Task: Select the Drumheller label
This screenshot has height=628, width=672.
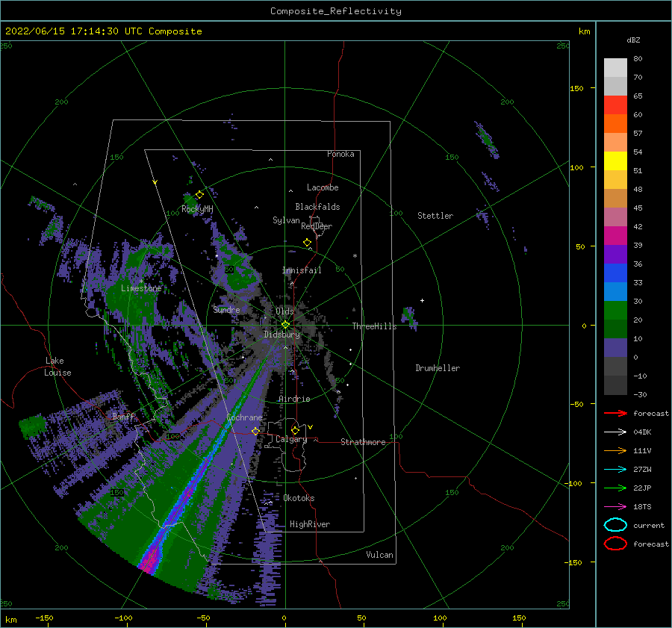Action: click(438, 368)
